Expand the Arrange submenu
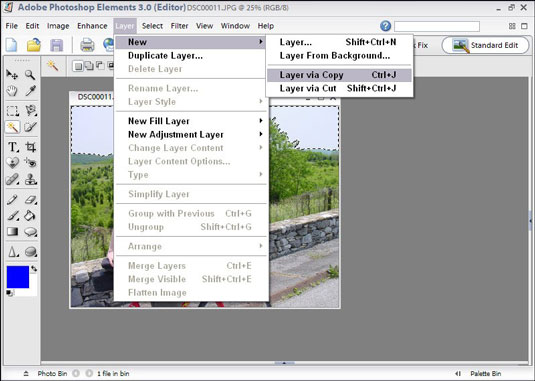 click(x=261, y=246)
